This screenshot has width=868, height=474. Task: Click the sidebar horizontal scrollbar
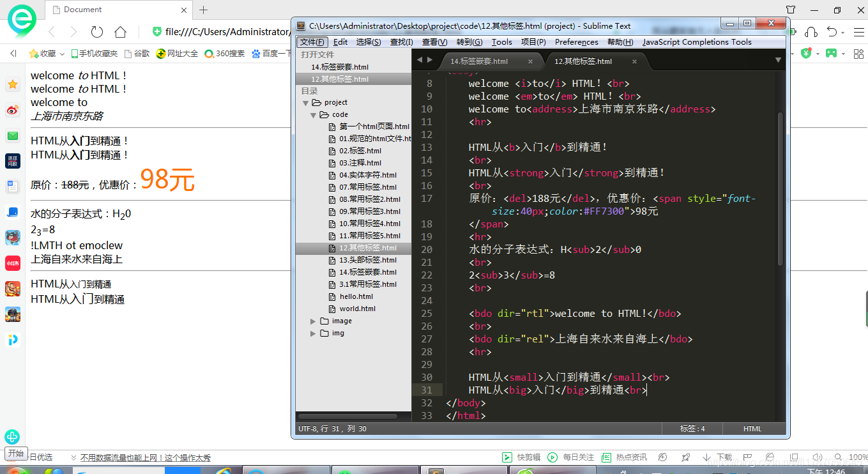347,417
